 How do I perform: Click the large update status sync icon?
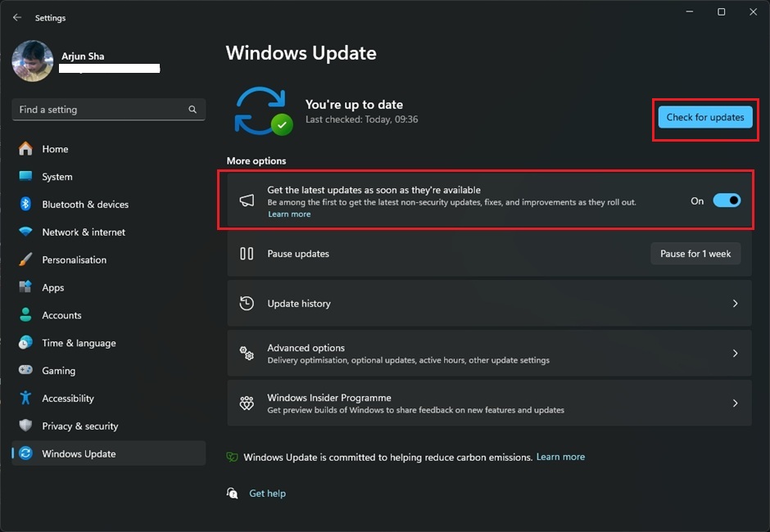[263, 111]
